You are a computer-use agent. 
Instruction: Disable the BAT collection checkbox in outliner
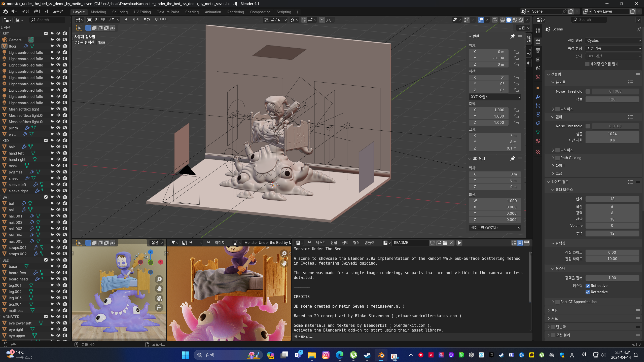tap(46, 197)
